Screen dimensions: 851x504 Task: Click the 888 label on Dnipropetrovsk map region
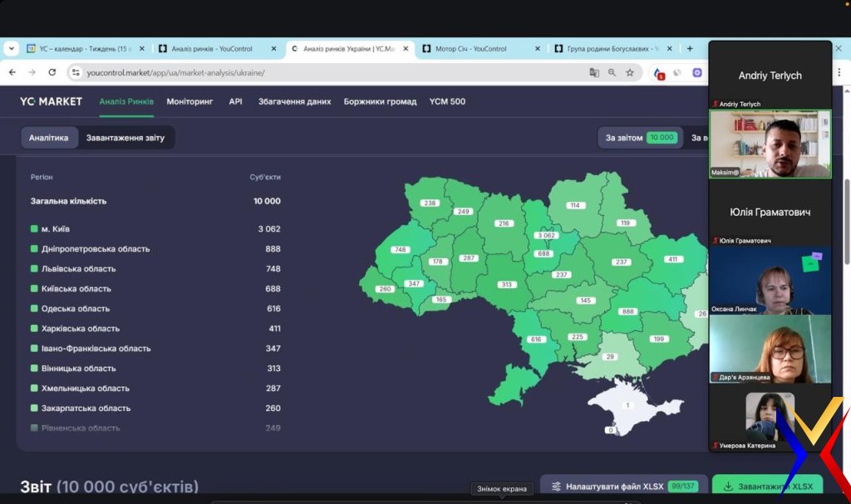pos(627,311)
